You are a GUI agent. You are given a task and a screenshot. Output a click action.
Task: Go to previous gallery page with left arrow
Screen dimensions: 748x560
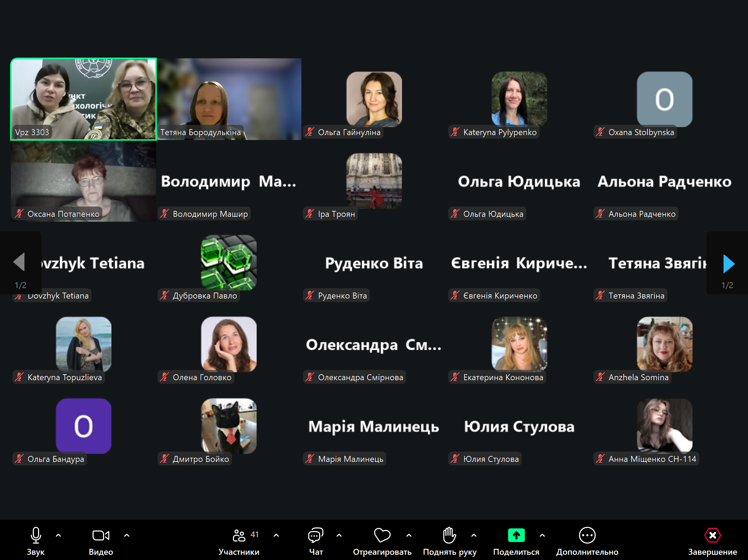pos(19,262)
